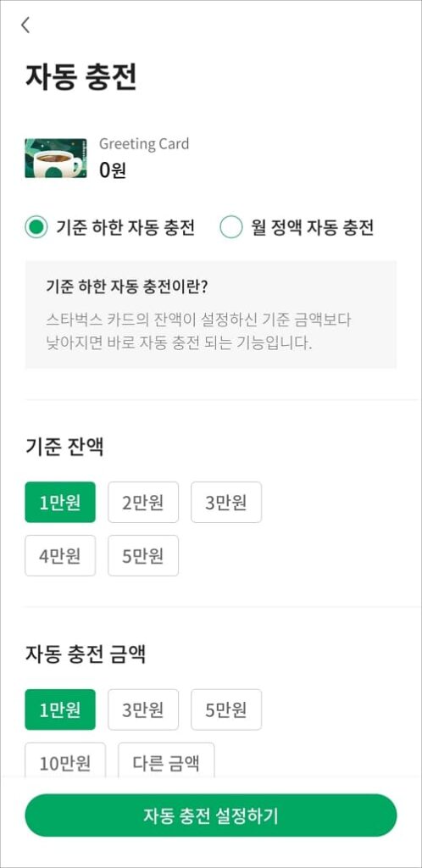Choose 2만원 as 기준 잔액
This screenshot has height=868, width=422.
[x=143, y=502]
